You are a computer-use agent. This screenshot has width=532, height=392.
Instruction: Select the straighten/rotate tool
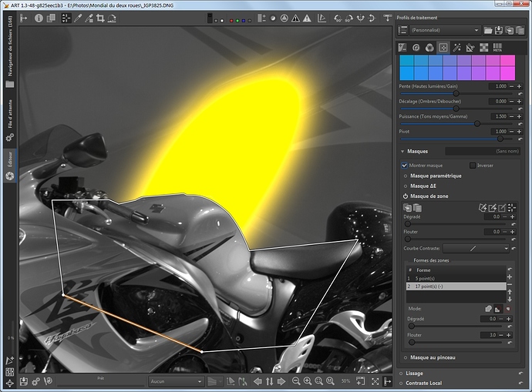[113, 18]
